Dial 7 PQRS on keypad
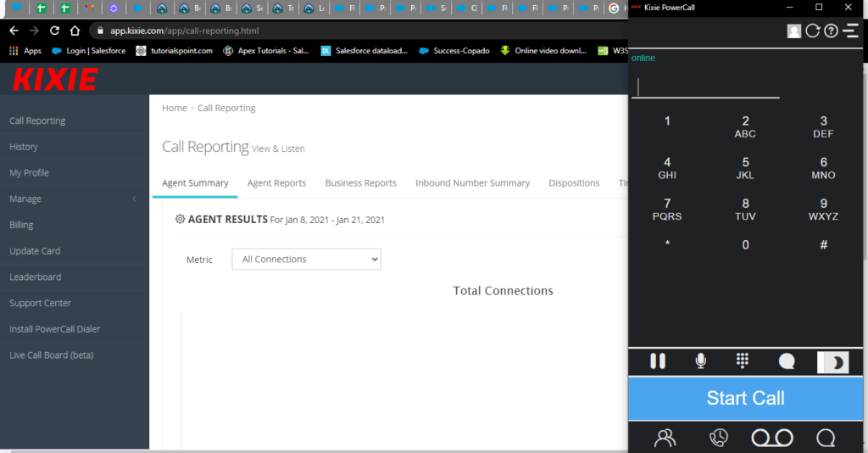This screenshot has width=868, height=453. click(667, 210)
